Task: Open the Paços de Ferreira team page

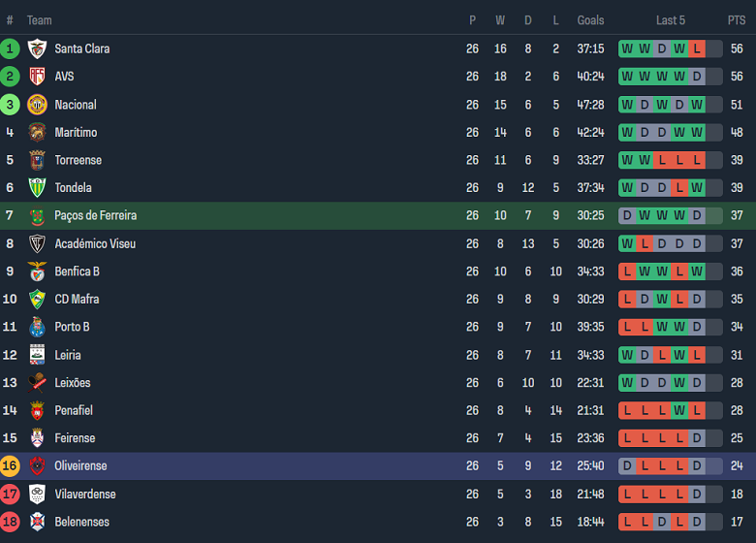Action: pyautogui.click(x=95, y=215)
